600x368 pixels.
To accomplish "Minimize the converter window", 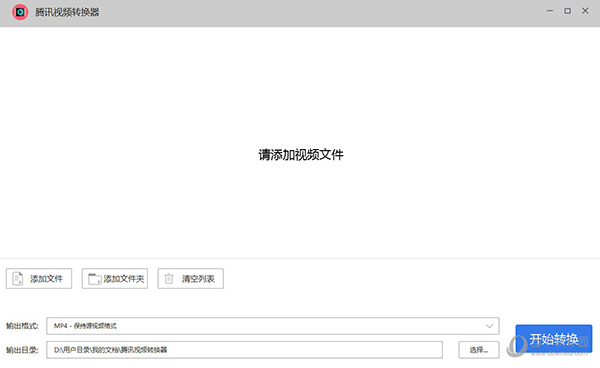I will (550, 11).
